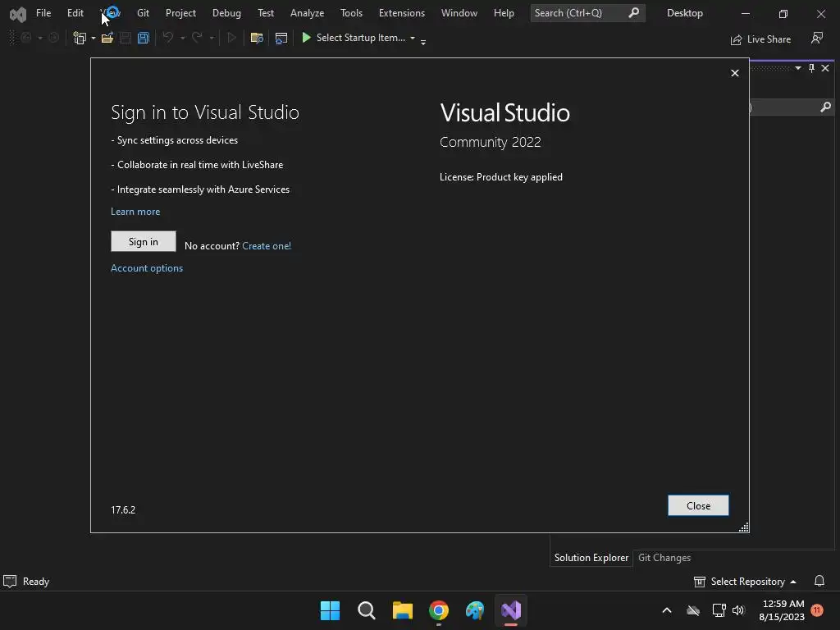Click the greyed-out single Save icon
This screenshot has height=630, width=840.
point(126,38)
